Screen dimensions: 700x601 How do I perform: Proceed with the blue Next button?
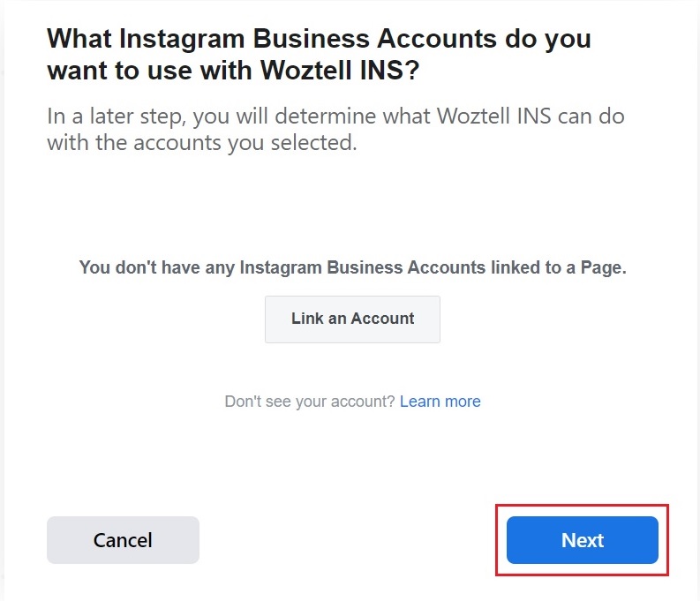click(x=582, y=540)
